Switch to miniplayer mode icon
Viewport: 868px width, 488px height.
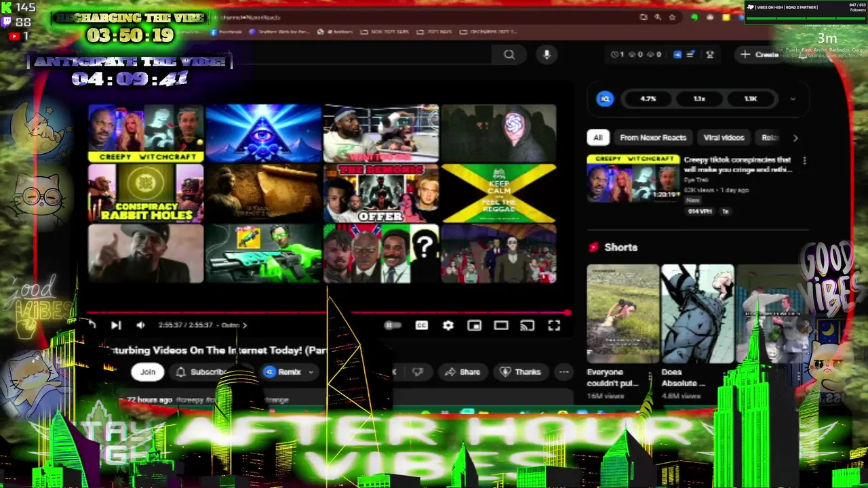pyautogui.click(x=475, y=326)
